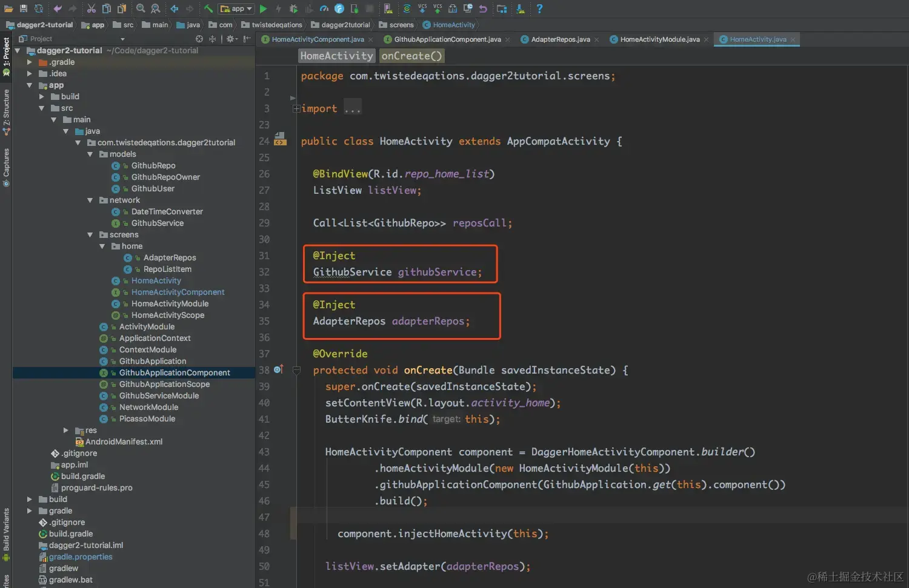This screenshot has width=909, height=588.
Task: Unfold the collapsed import block
Action: click(296, 109)
